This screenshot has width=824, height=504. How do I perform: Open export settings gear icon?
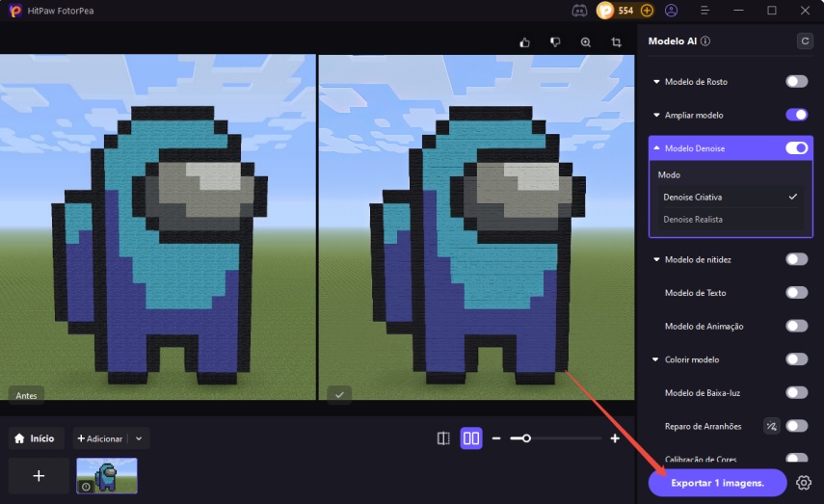pyautogui.click(x=804, y=483)
